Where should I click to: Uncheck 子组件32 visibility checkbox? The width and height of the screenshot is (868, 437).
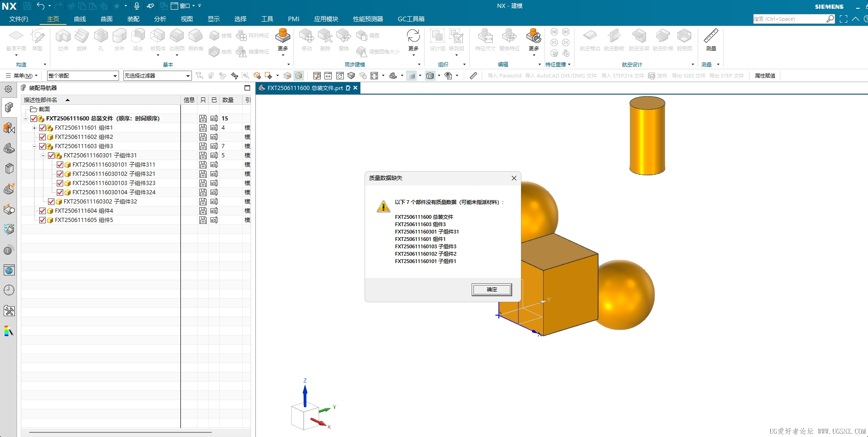coord(51,202)
